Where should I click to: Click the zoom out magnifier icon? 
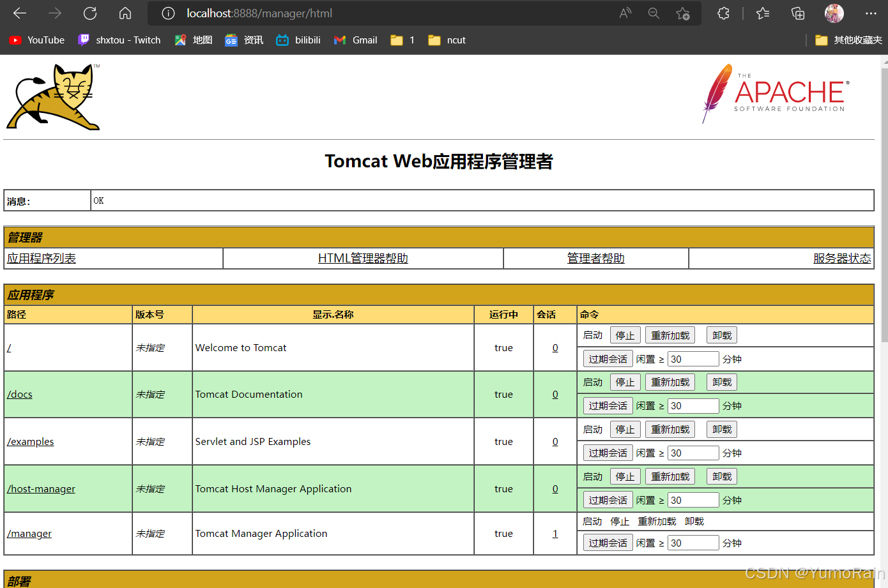click(654, 13)
